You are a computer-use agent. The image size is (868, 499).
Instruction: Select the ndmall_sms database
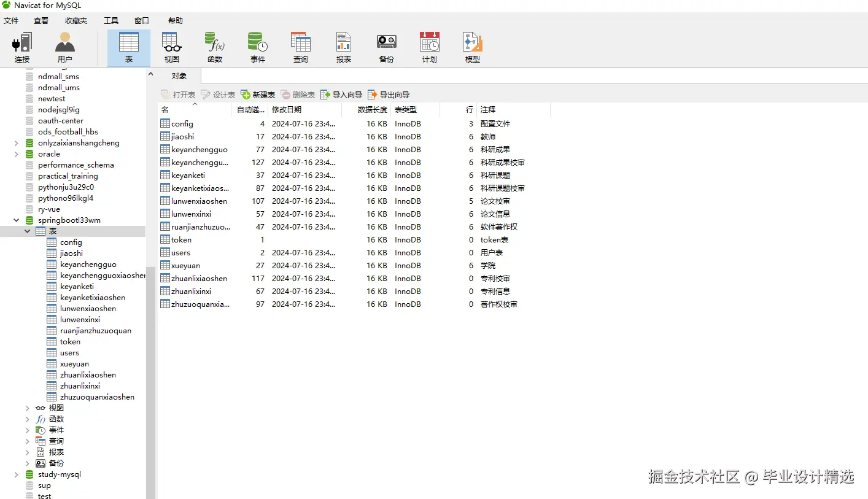(x=58, y=77)
